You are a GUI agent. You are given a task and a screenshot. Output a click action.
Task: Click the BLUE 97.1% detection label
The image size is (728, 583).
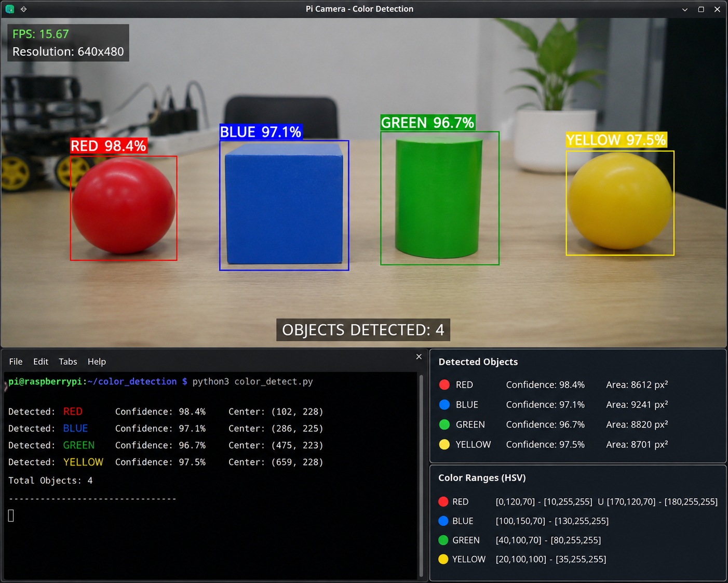tap(261, 132)
